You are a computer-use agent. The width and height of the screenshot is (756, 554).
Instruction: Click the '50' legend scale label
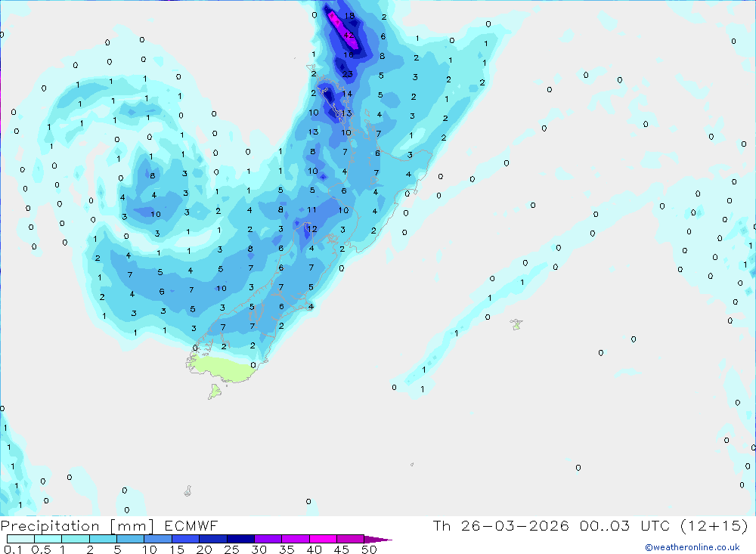369,549
